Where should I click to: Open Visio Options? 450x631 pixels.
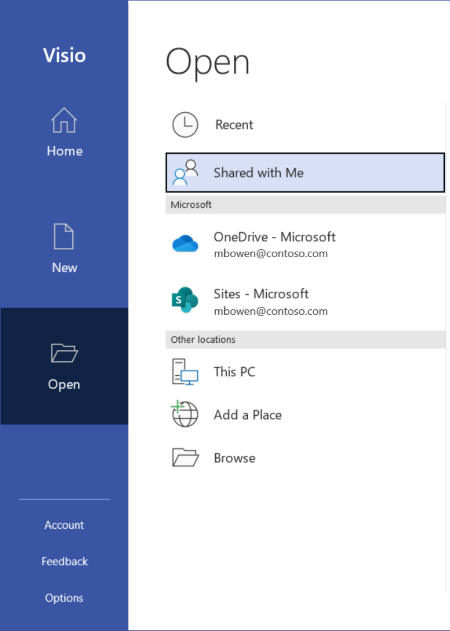click(x=64, y=598)
